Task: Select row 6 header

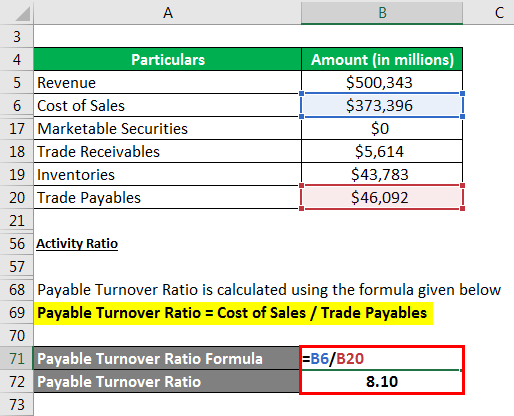Action: [17, 105]
